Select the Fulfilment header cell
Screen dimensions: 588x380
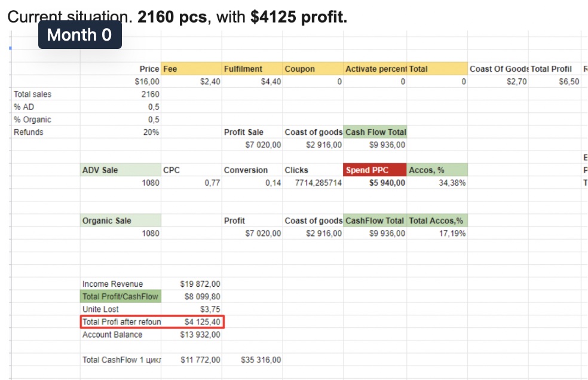pos(252,69)
